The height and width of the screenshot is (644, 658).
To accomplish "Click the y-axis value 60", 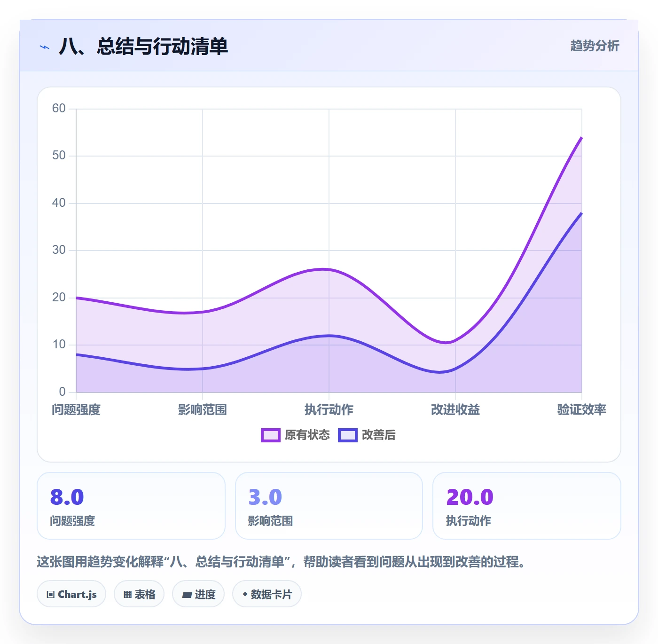I will (x=59, y=109).
